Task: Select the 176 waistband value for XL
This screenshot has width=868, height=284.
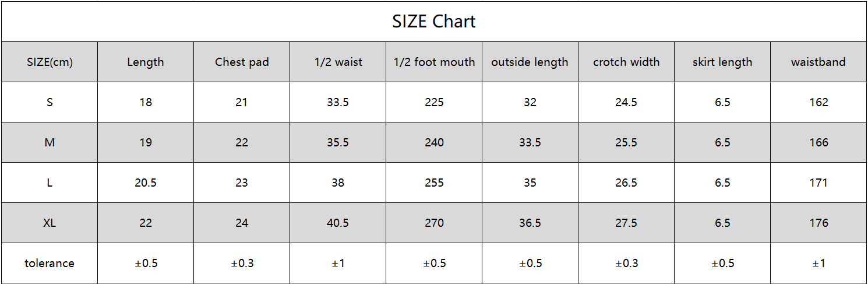Action: (x=818, y=223)
